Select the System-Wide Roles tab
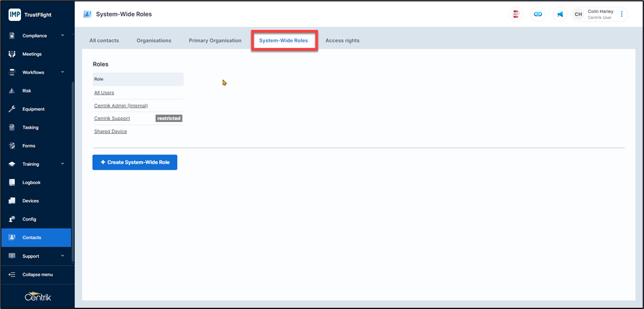The height and width of the screenshot is (309, 644). pos(284,40)
